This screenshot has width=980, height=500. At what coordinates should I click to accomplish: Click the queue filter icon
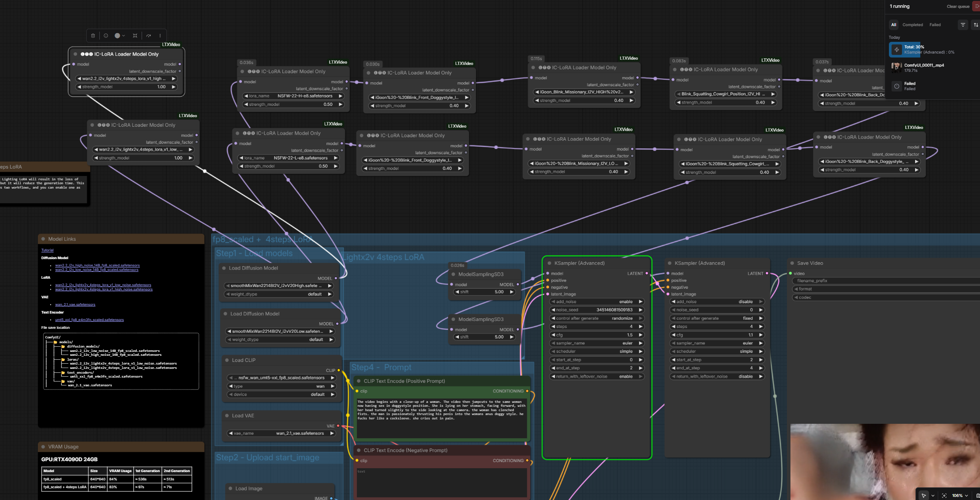tap(963, 25)
